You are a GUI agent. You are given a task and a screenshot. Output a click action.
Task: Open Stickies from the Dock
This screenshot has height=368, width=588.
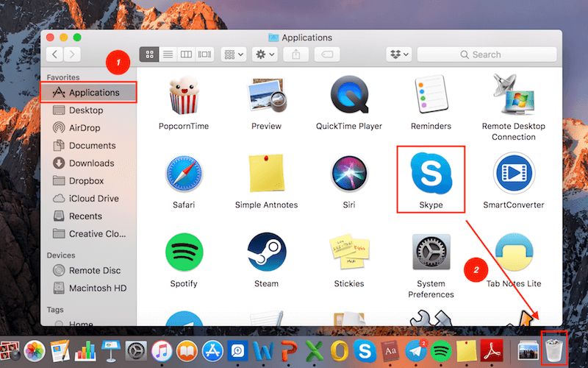(x=467, y=352)
